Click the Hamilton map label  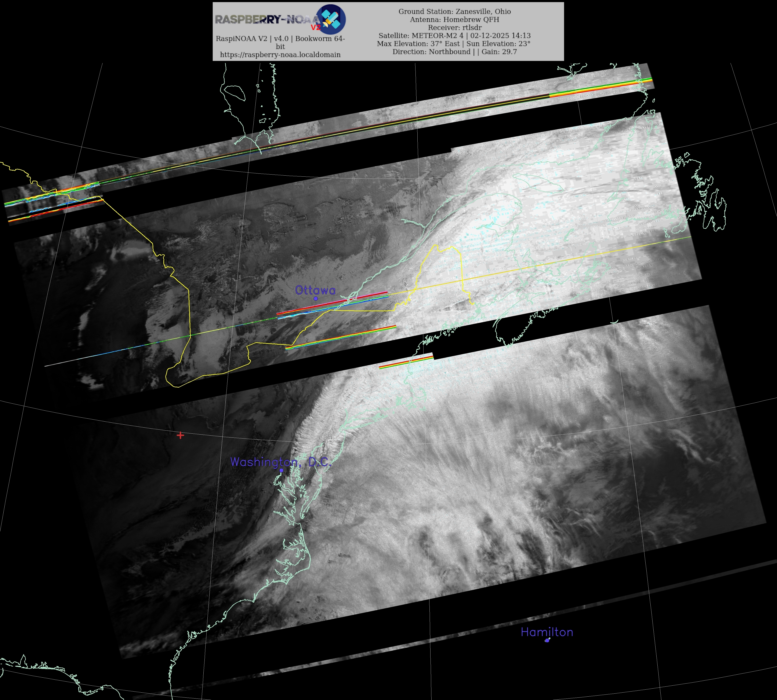(x=547, y=632)
